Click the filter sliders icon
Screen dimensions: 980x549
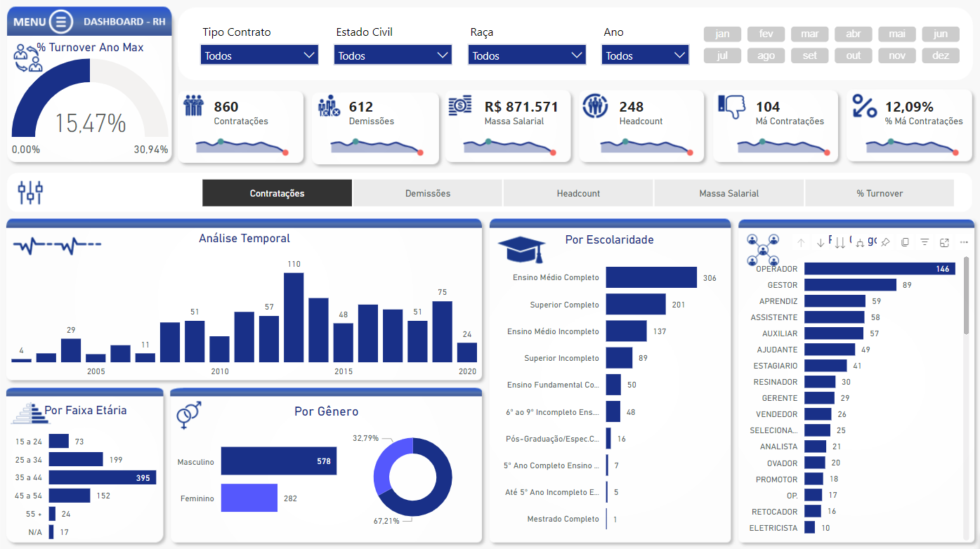coord(30,192)
